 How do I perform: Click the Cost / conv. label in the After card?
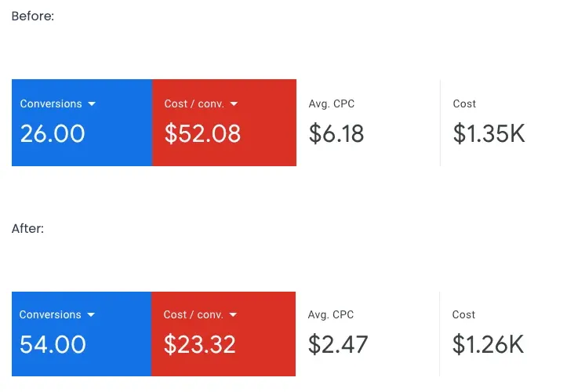191,315
